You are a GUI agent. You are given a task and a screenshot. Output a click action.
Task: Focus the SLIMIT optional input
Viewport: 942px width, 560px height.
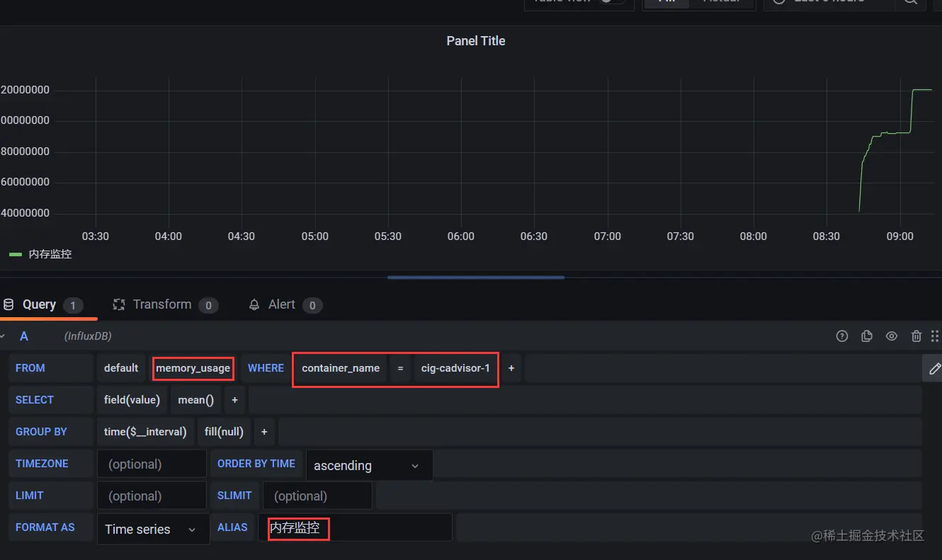click(317, 496)
